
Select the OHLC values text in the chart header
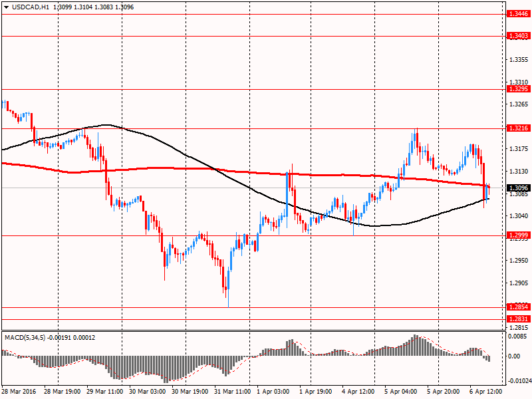(94, 7)
